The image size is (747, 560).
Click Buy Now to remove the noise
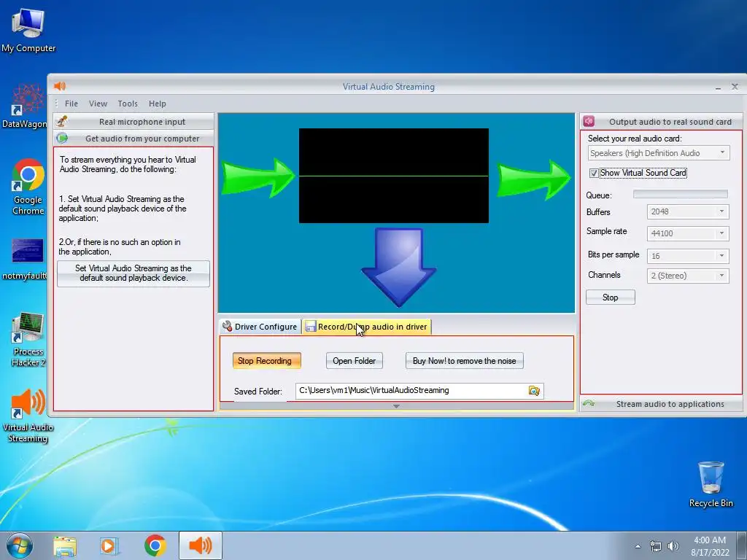(465, 361)
